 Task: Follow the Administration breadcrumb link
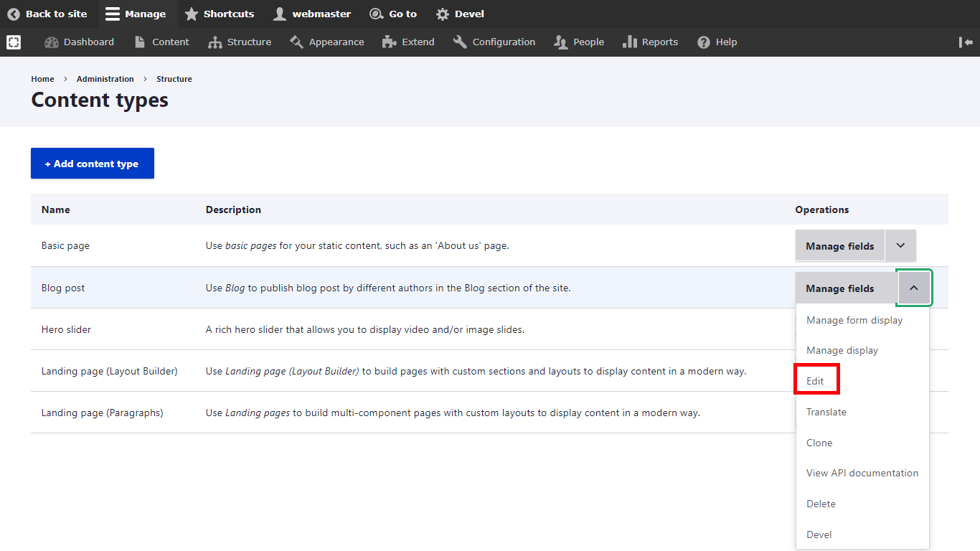[105, 79]
